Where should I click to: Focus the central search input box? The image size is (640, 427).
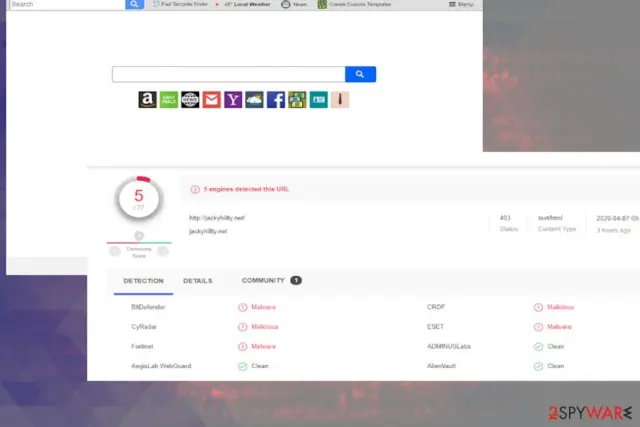click(229, 74)
